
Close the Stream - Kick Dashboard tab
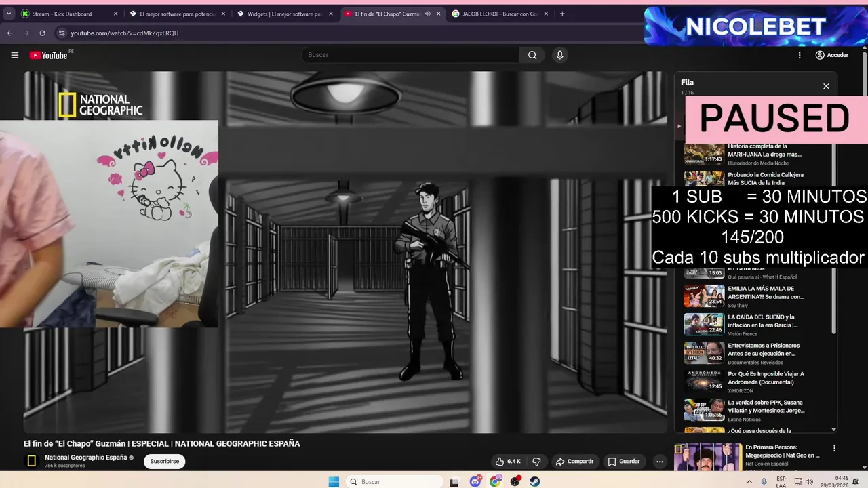(x=115, y=14)
